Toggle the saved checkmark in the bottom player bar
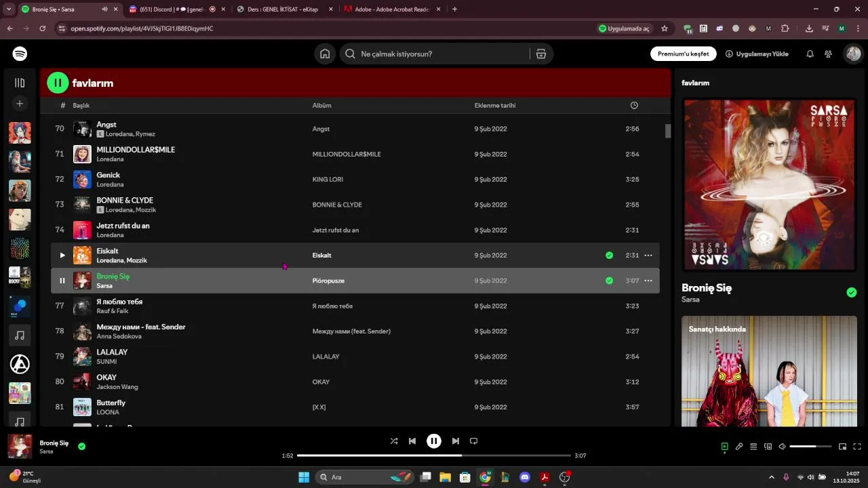868x488 pixels. click(x=81, y=447)
